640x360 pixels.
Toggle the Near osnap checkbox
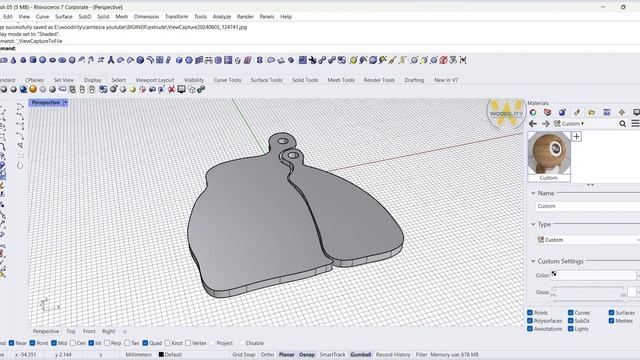(11, 343)
